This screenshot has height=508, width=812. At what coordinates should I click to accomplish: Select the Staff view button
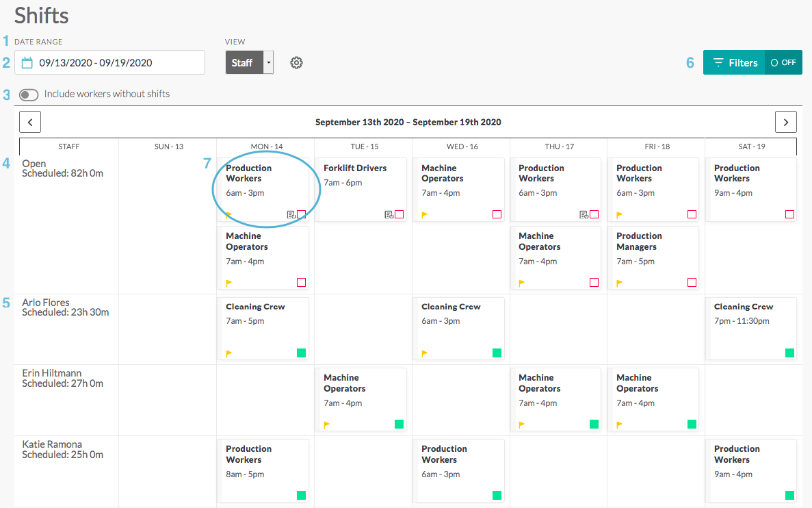tap(244, 62)
